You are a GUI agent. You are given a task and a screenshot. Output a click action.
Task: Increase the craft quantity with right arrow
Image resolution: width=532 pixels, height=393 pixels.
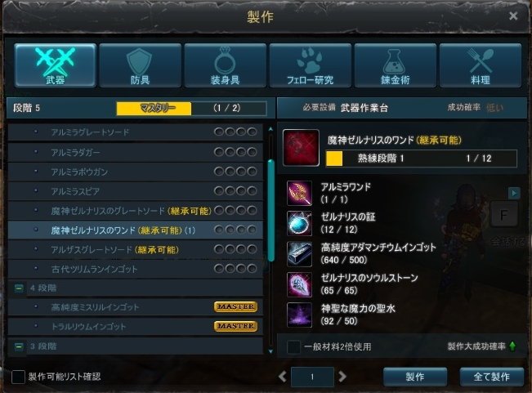(x=342, y=377)
